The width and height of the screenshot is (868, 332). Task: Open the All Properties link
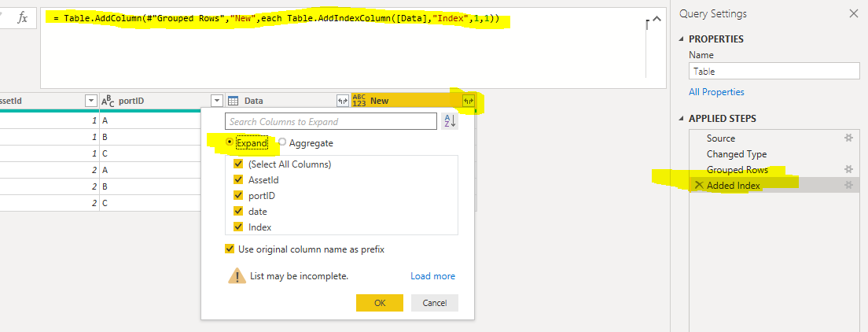(x=716, y=92)
